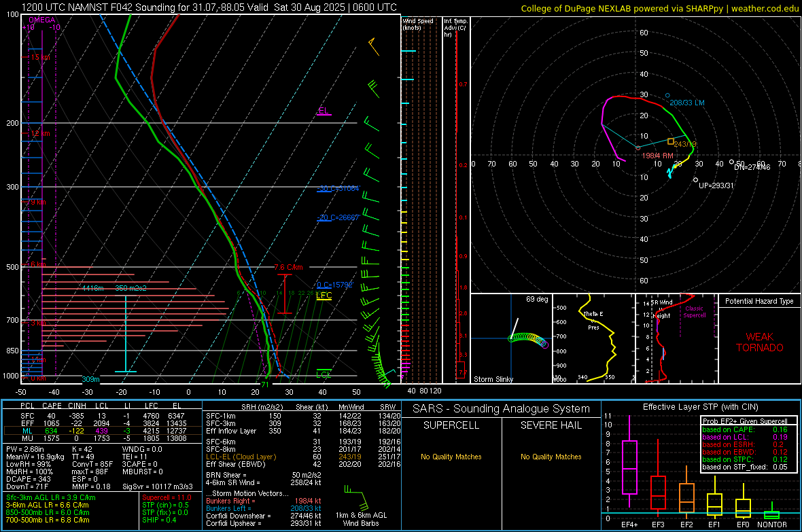The height and width of the screenshot is (532, 802).
Task: Click the Storm Slinky panel label
Action: point(493,379)
